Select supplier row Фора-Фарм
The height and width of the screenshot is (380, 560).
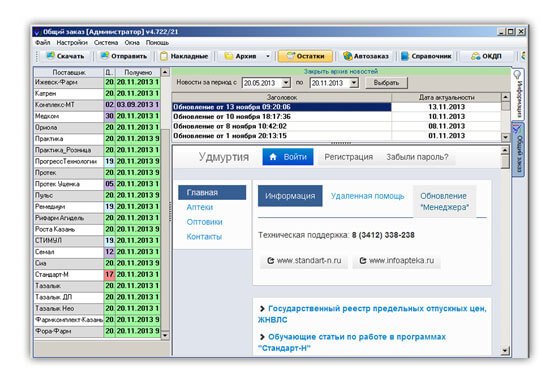click(x=97, y=331)
